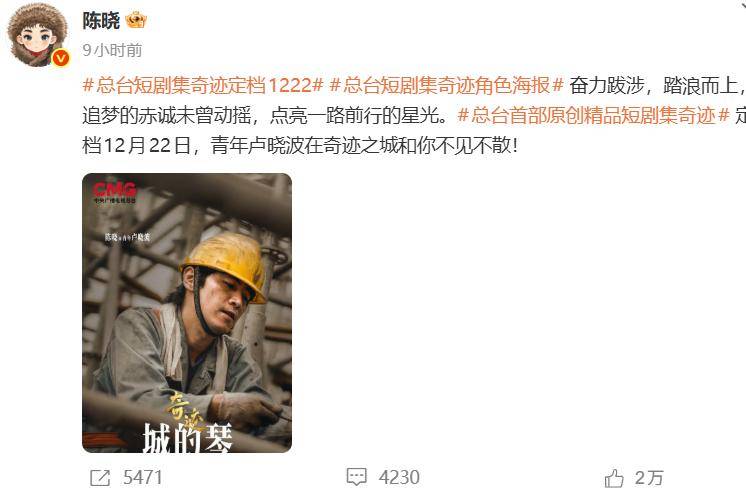Open the post via 9小时前 timestamp
This screenshot has width=746, height=490.
coord(112,50)
